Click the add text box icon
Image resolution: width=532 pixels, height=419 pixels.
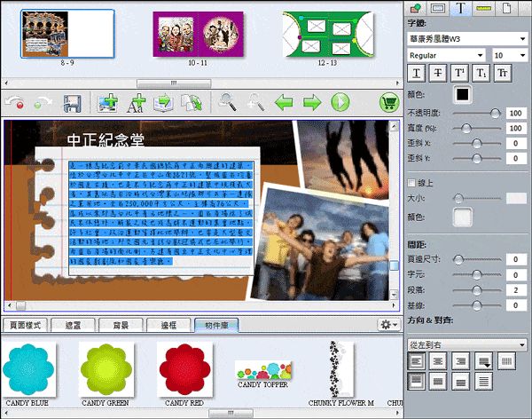pos(137,103)
